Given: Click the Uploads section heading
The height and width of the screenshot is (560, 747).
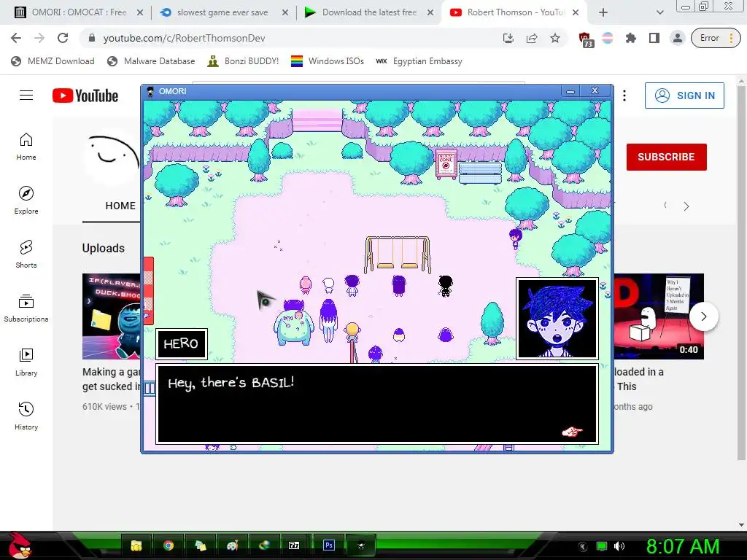Looking at the screenshot, I should tap(104, 248).
